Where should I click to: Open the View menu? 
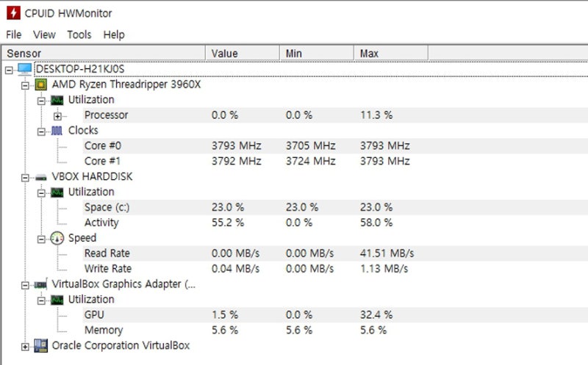tap(44, 35)
